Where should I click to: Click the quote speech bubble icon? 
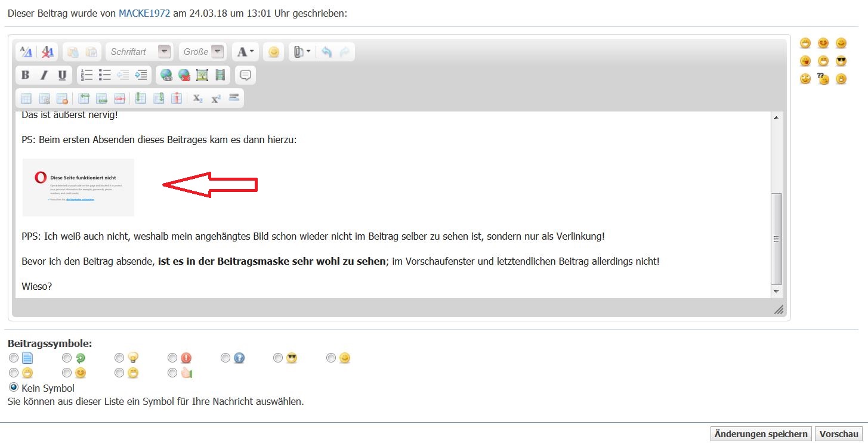245,75
